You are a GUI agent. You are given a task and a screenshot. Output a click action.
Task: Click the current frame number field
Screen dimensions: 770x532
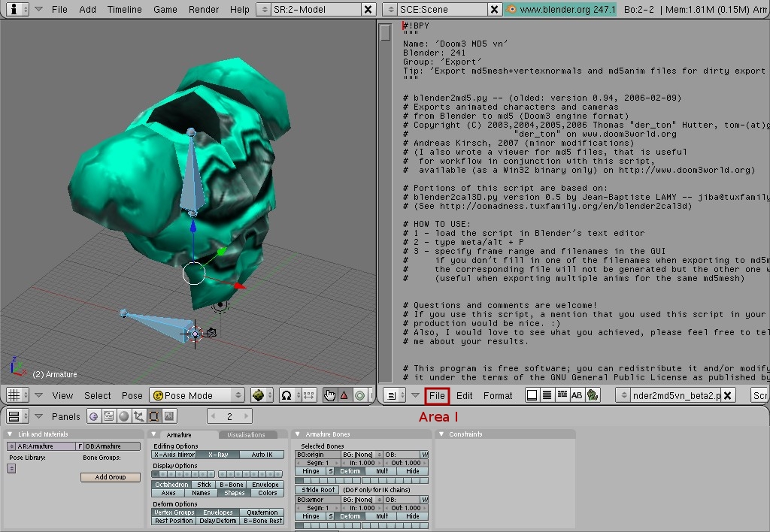229,416
